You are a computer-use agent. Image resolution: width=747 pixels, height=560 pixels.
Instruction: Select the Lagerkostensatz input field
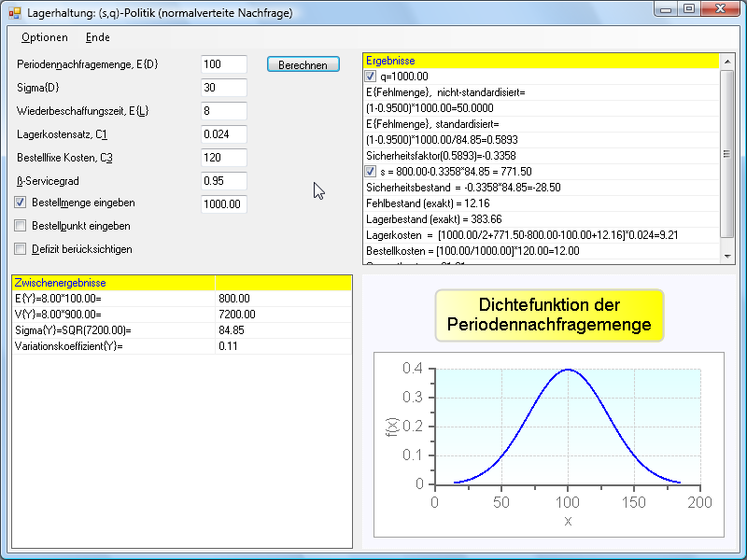(223, 134)
